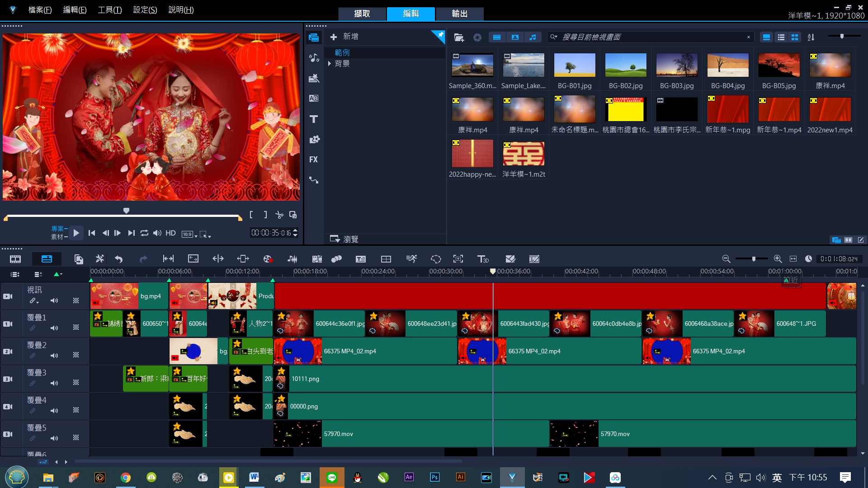
Task: Open the 視訊 track link options dropdown
Action: click(x=34, y=301)
